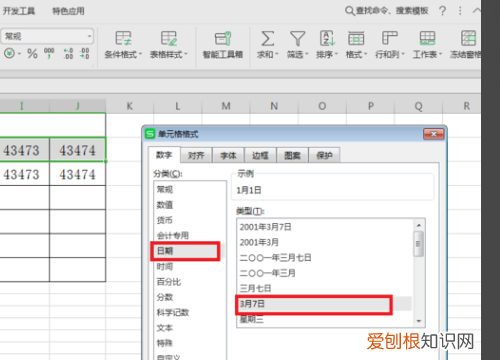Click the Sort (排序) icon
The height and width of the screenshot is (360, 500).
327,39
